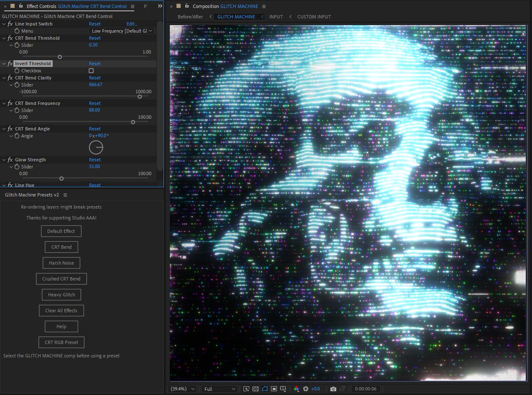This screenshot has width=532, height=395.
Task: Toggle the transparency grid icon
Action: pos(256,389)
